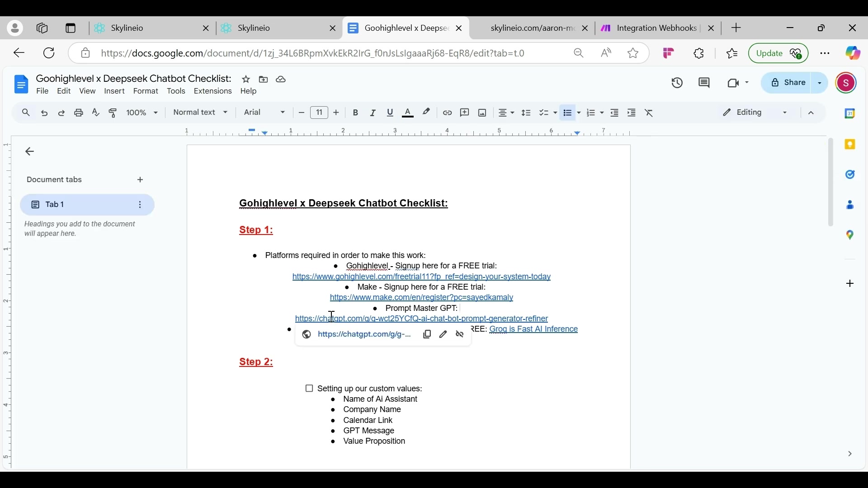Toggle italic formatting
This screenshot has height=488, width=868.
373,113
